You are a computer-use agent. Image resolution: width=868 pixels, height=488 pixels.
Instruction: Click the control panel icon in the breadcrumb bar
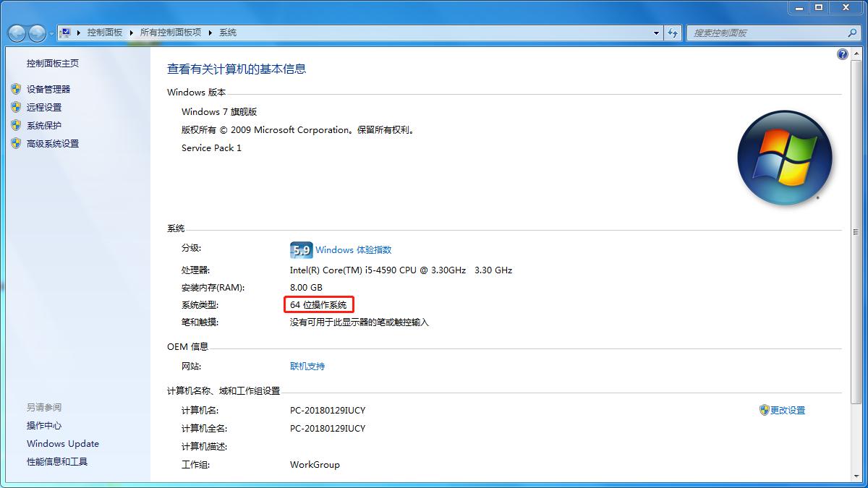[64, 33]
